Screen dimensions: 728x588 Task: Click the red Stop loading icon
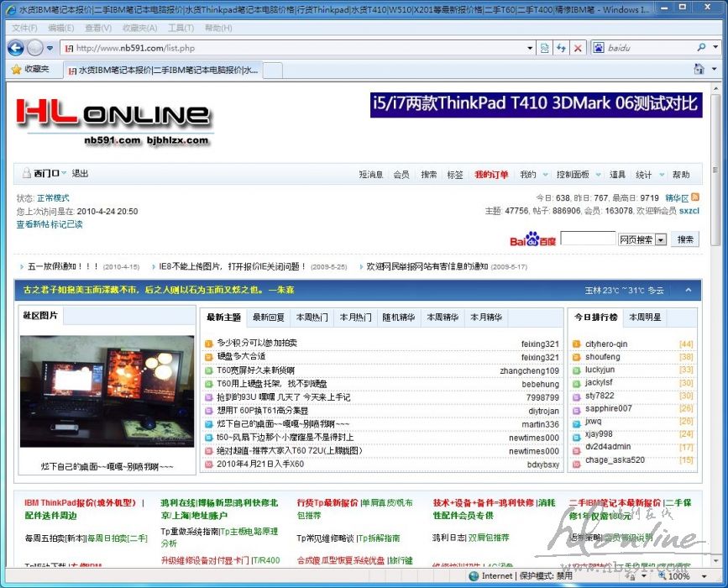tap(578, 48)
